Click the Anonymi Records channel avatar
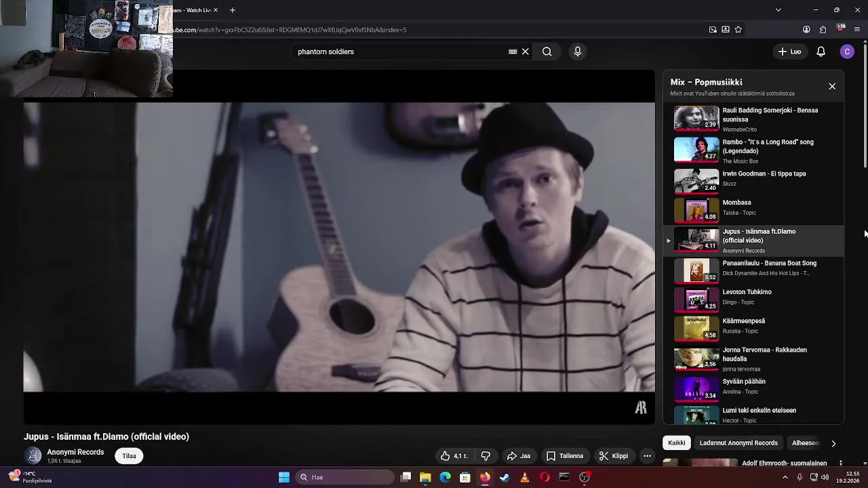Screen dimensions: 868x488 [33, 456]
